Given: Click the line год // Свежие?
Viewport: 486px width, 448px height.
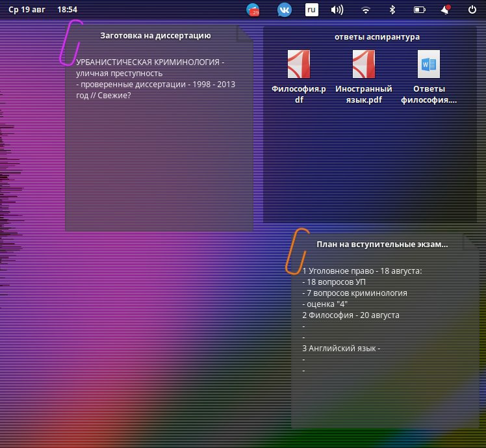Looking at the screenshot, I should coord(103,96).
